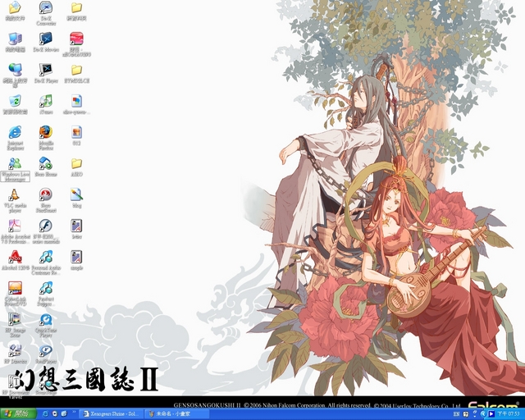Open the blog paint file icon
Image resolution: width=525 pixels, height=420 pixels.
coord(76,194)
